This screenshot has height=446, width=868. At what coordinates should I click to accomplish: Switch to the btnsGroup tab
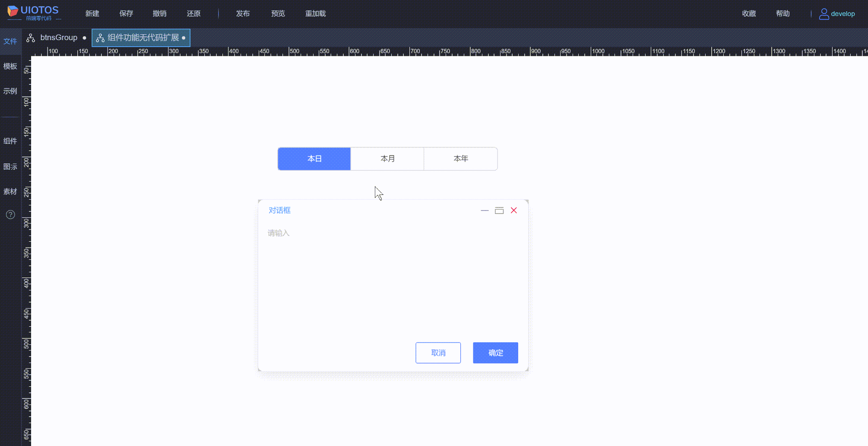[x=58, y=38]
